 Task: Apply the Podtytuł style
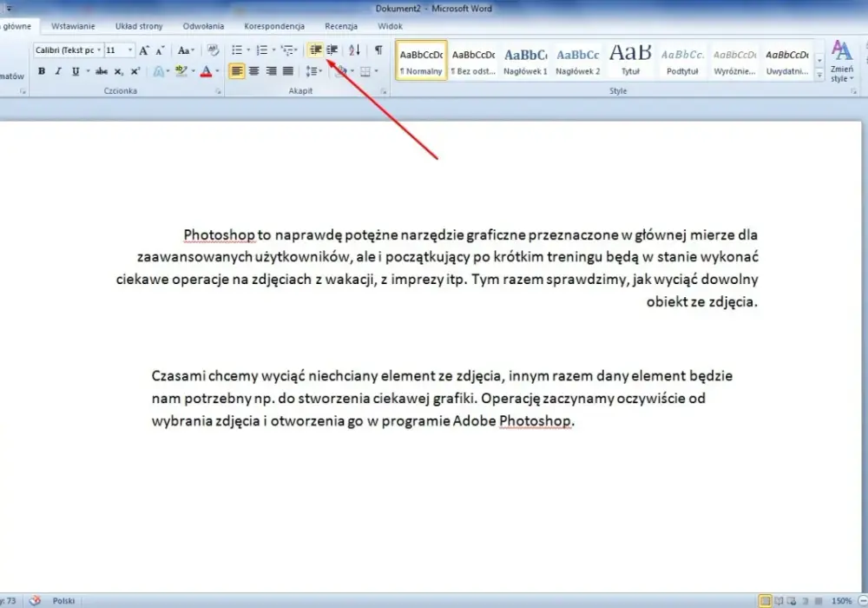682,60
